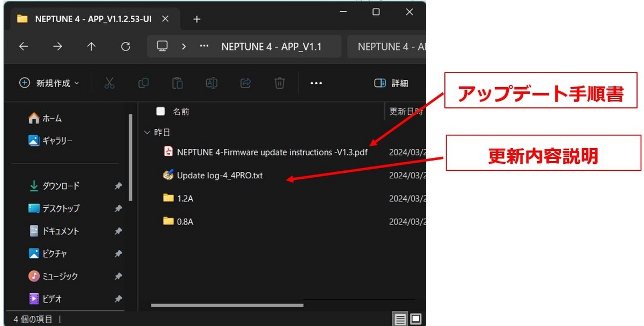Sort by the 更新日時 column header
644x326 pixels.
pyautogui.click(x=406, y=112)
